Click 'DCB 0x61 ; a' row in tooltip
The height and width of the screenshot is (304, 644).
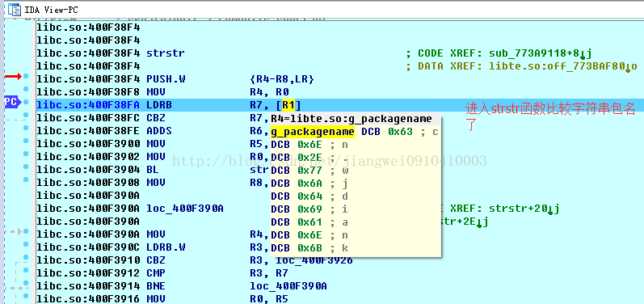pyautogui.click(x=309, y=222)
